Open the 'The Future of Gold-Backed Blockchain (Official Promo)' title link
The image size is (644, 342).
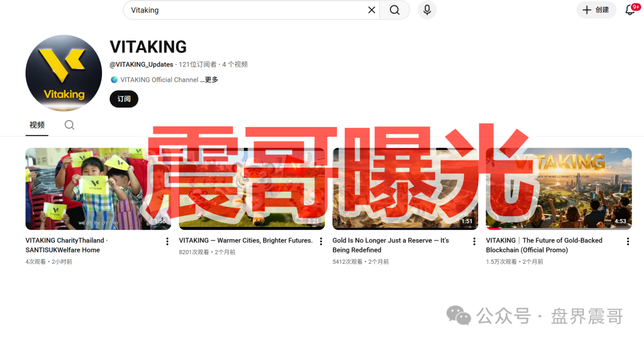tap(544, 245)
